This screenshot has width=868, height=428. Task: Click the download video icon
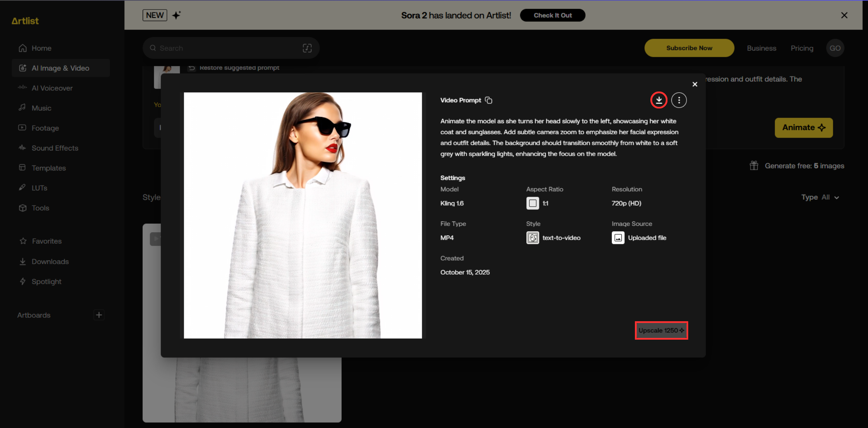coord(659,100)
